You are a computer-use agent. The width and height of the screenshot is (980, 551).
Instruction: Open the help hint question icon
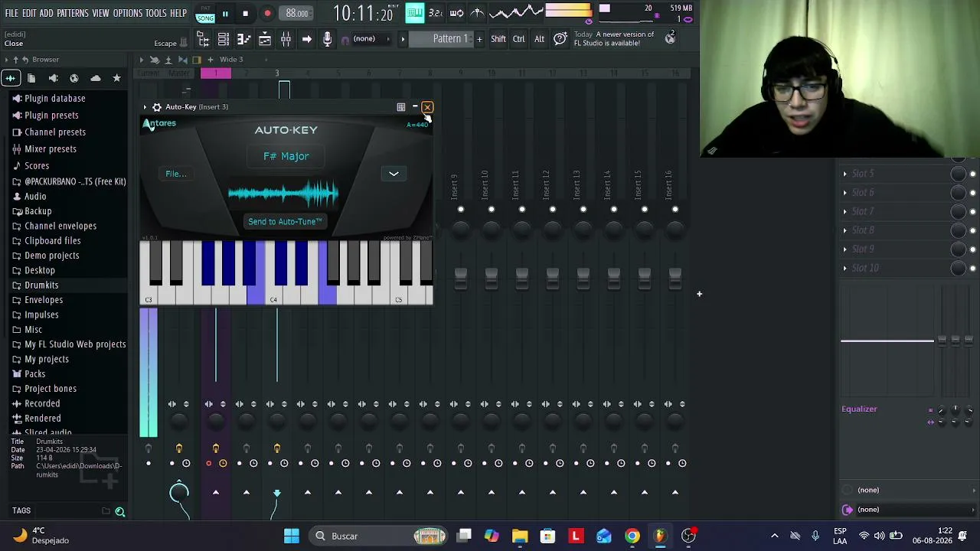pos(560,39)
